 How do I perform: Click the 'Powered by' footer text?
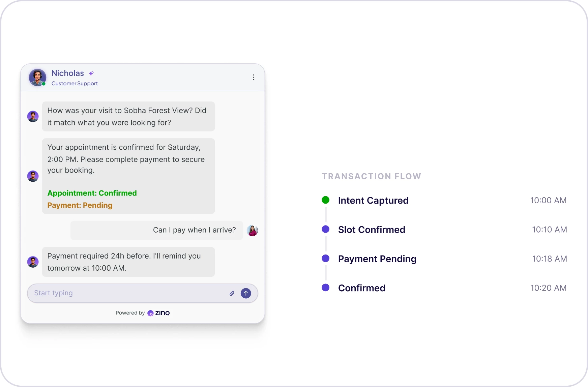[130, 313]
